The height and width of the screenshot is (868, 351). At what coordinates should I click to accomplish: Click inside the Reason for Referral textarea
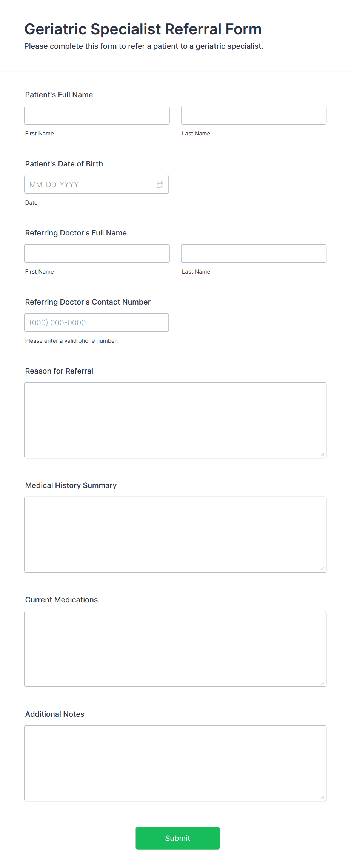click(x=175, y=419)
